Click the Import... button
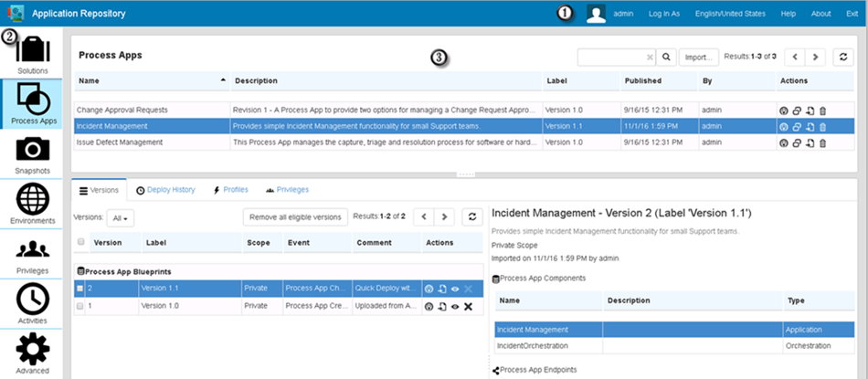 point(699,57)
